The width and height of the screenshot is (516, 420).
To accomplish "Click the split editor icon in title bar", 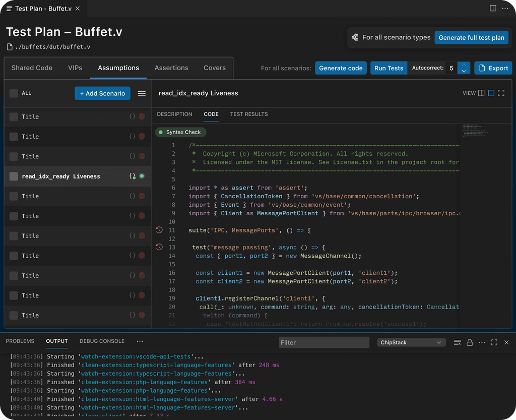I will [x=493, y=9].
